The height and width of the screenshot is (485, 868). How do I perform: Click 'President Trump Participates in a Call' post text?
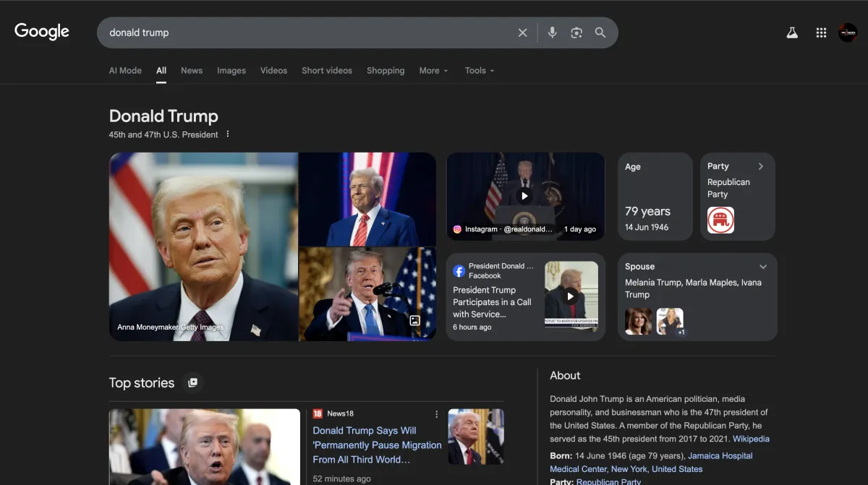click(x=493, y=302)
